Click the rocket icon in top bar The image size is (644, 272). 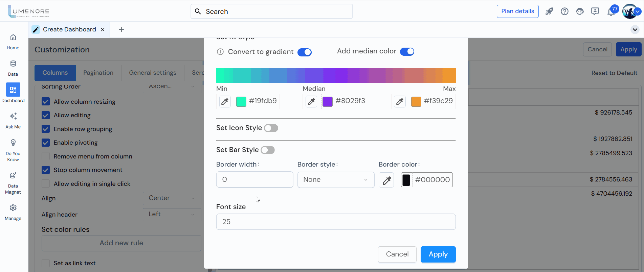(549, 11)
